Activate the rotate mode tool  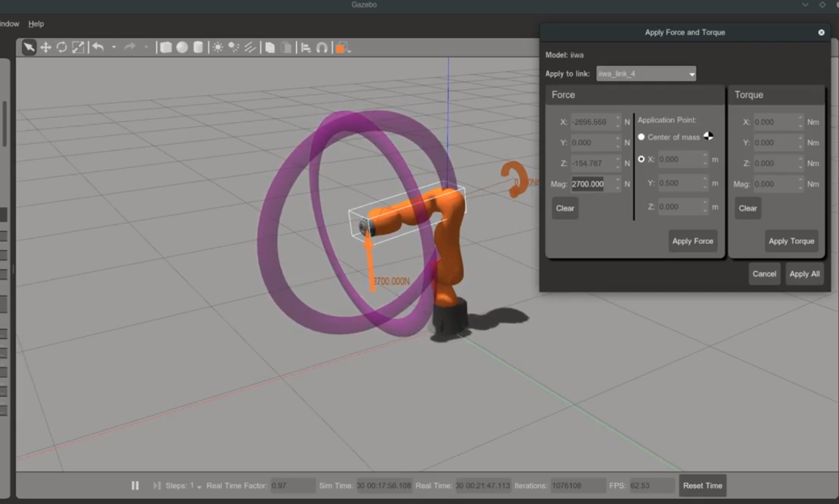(x=62, y=48)
